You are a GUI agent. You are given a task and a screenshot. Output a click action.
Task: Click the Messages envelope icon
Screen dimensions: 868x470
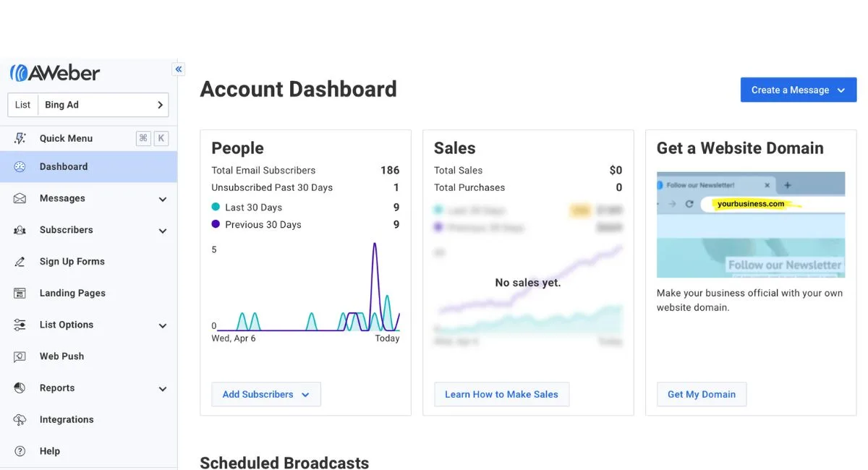click(20, 198)
